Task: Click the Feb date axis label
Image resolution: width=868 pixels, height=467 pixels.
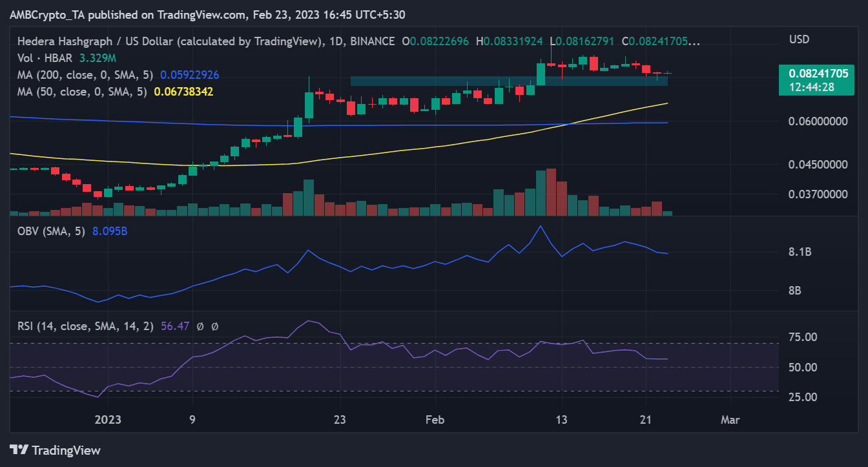Action: pyautogui.click(x=435, y=419)
